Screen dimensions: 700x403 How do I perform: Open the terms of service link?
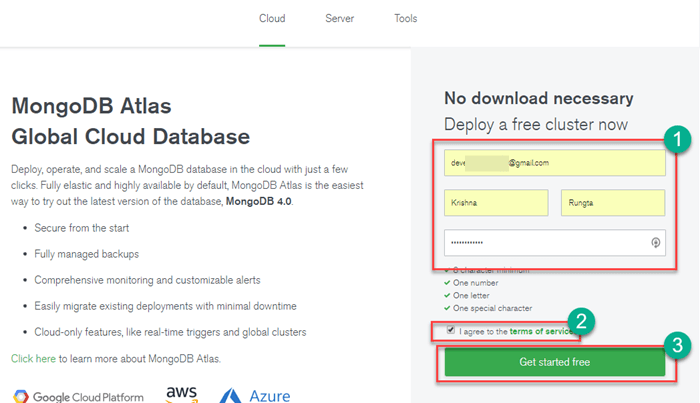540,330
